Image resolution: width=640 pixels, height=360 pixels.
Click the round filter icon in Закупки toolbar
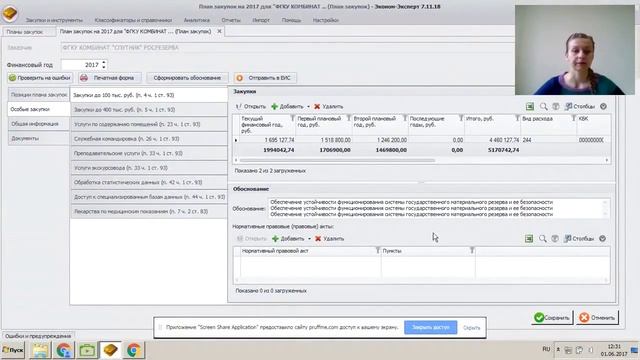pyautogui.click(x=556, y=107)
